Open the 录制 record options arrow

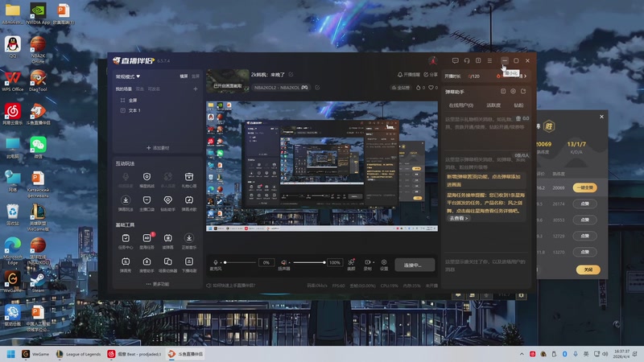(374, 262)
